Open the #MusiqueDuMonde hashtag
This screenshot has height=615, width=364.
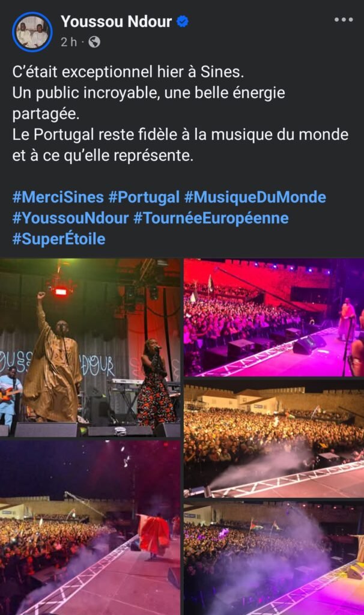(x=255, y=197)
